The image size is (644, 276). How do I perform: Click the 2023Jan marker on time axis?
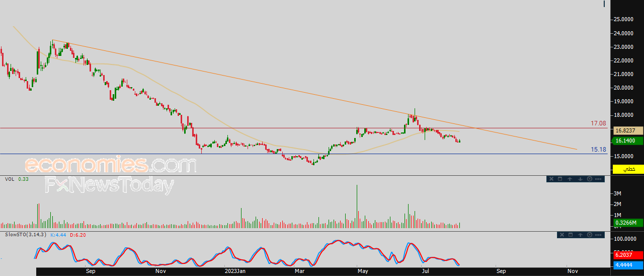pos(235,271)
